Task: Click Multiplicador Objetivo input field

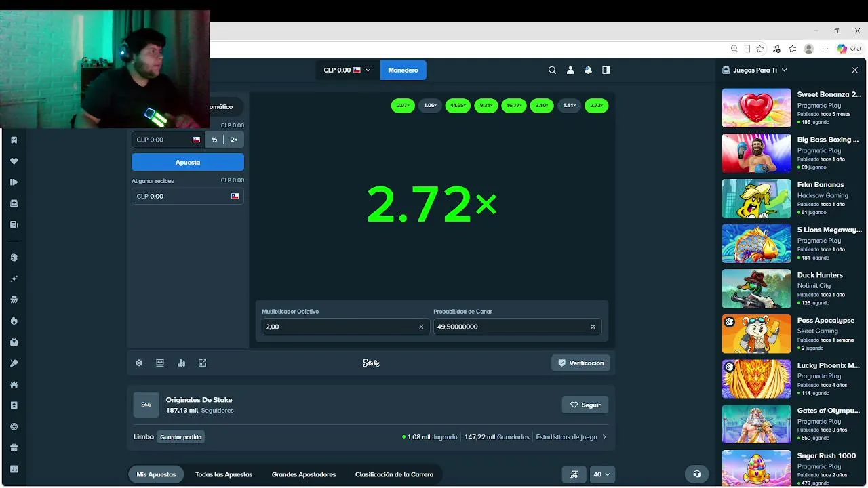Action: (345, 327)
